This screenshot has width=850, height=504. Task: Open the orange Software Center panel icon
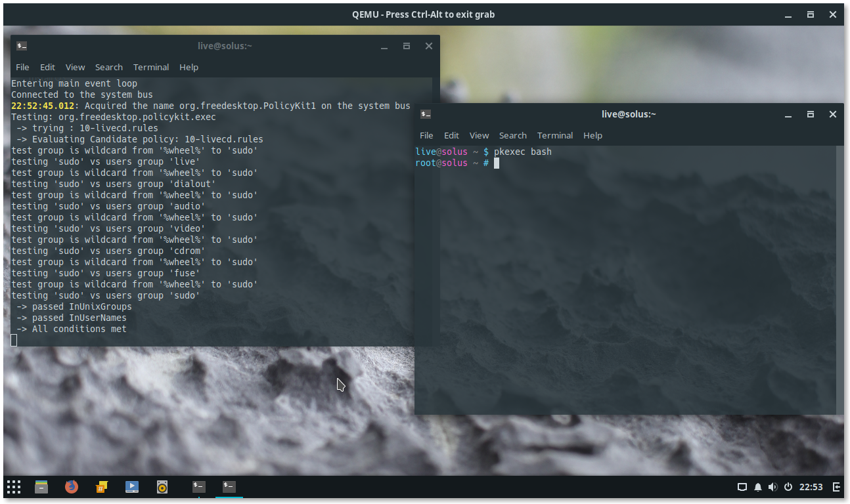(x=102, y=487)
